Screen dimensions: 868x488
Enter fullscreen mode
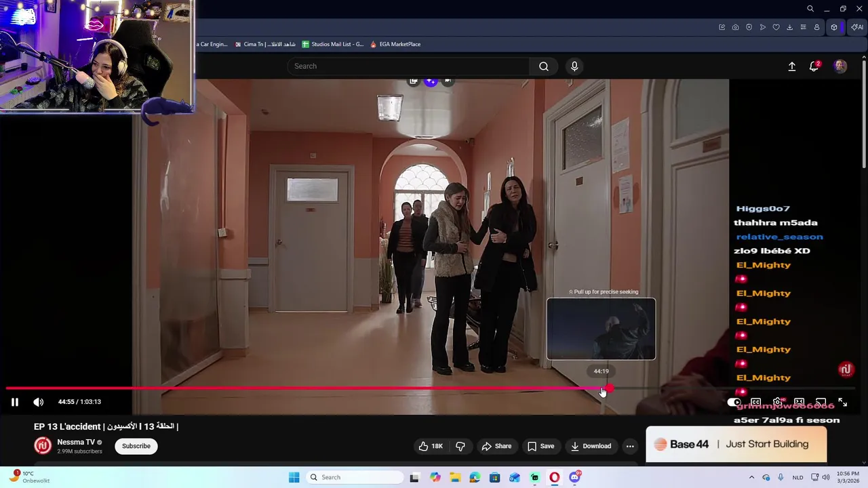(x=843, y=402)
